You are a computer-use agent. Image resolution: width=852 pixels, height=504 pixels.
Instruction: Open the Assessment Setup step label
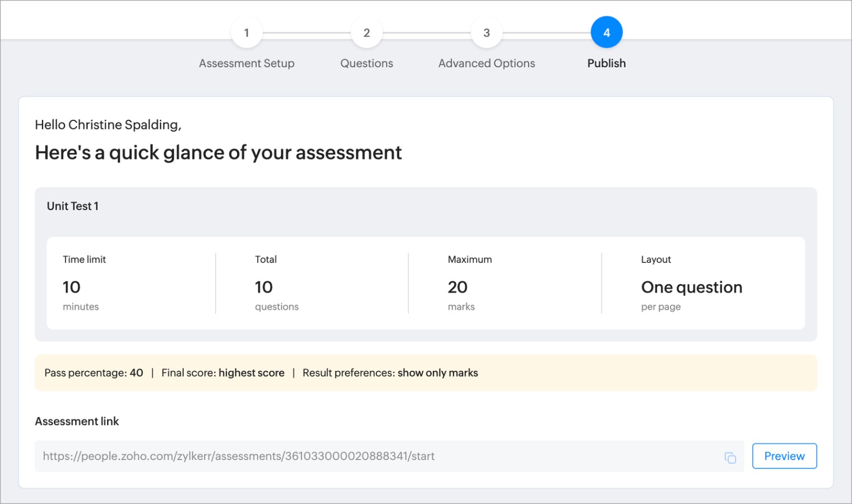[246, 63]
